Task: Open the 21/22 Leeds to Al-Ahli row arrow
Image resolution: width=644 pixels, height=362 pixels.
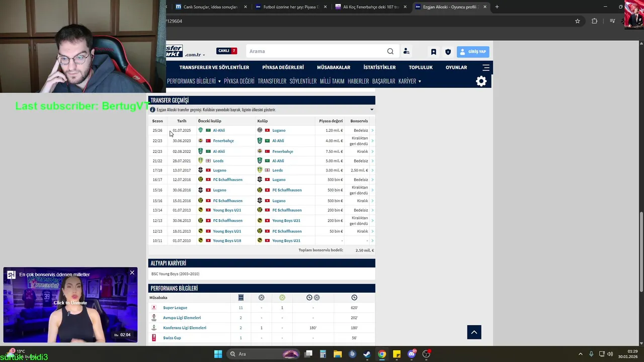Action: [372, 161]
